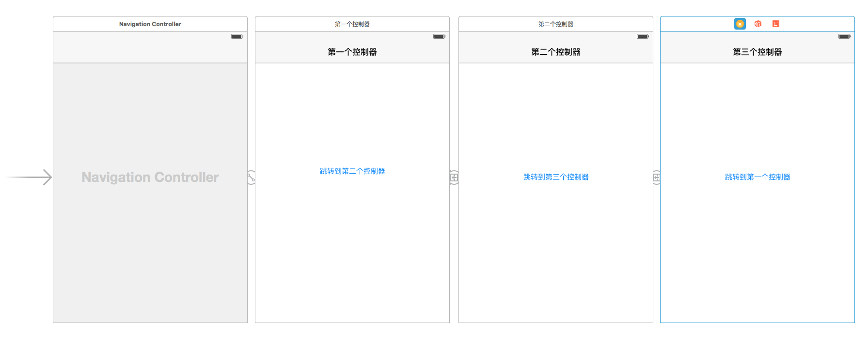Image resolution: width=868 pixels, height=340 pixels.
Task: Select show segue between first and second controllers
Action: 454,177
